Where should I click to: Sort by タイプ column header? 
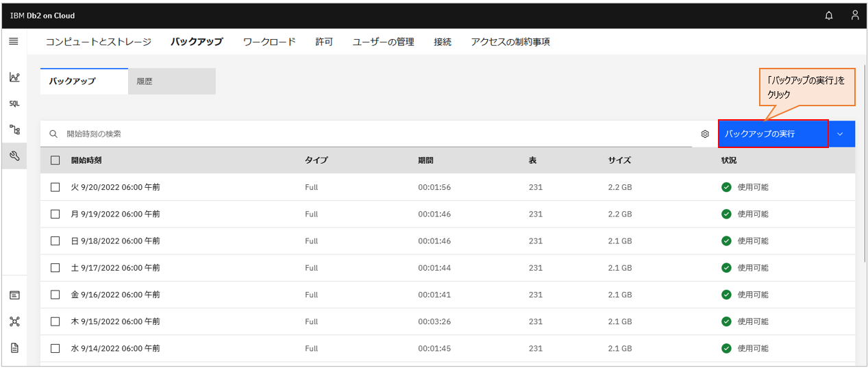pos(317,160)
